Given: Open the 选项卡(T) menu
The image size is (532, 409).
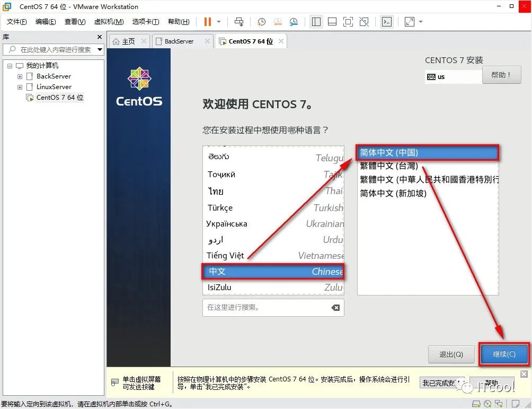Looking at the screenshot, I should (146, 22).
